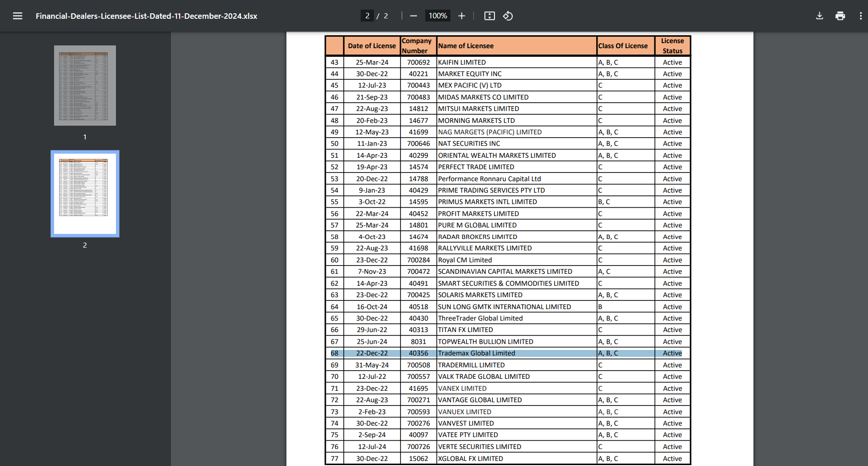Rotate the document counterclockwise
The width and height of the screenshot is (868, 466).
(508, 16)
